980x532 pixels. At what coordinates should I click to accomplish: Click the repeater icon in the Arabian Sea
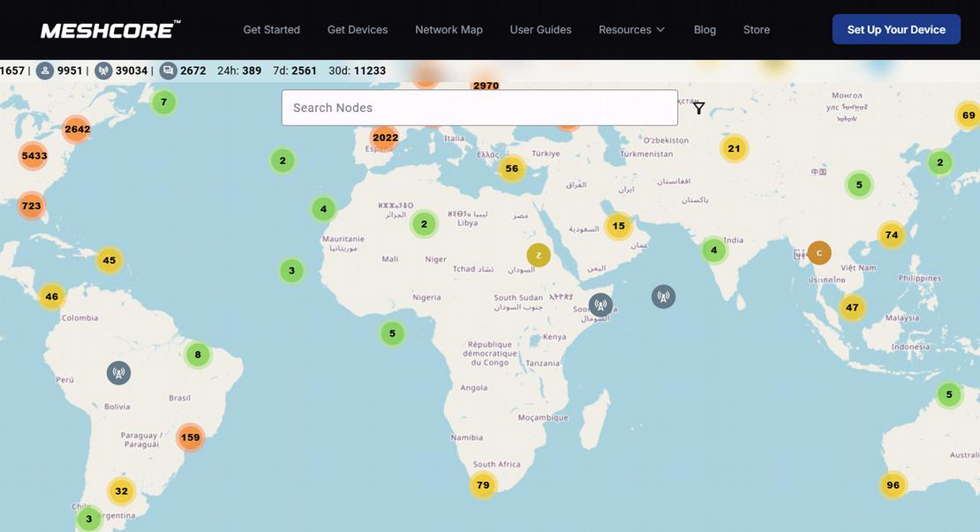click(663, 296)
